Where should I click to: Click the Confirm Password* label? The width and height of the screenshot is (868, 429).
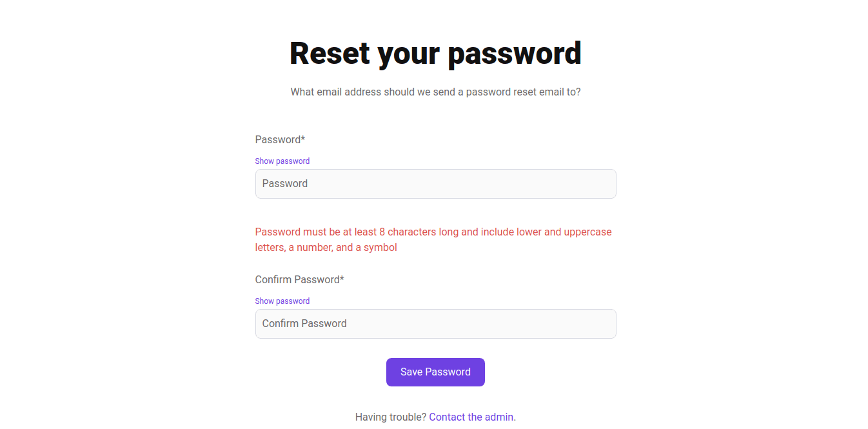pos(299,279)
